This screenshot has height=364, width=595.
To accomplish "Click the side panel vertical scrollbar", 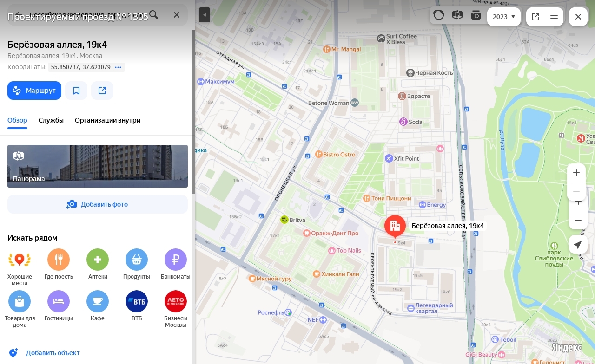I will [194, 111].
